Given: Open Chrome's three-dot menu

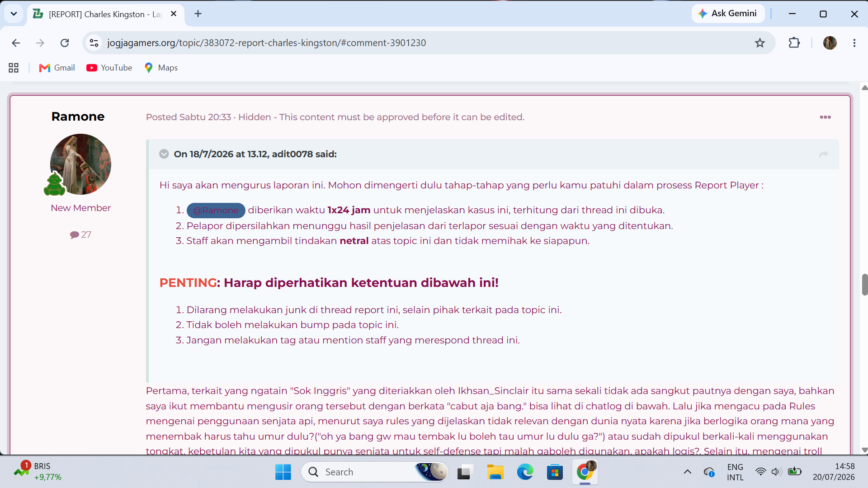Looking at the screenshot, I should point(854,43).
